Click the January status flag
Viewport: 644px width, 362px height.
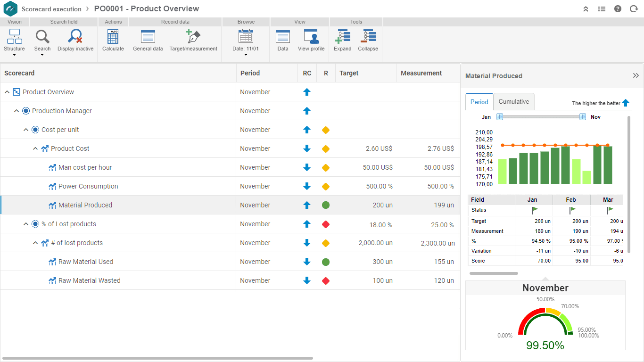pos(534,210)
